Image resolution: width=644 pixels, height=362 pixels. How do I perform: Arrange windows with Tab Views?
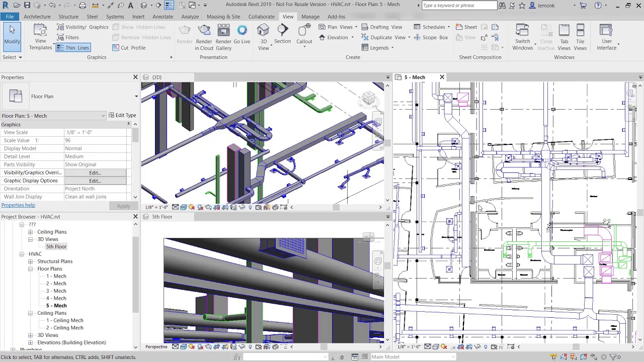pos(564,37)
